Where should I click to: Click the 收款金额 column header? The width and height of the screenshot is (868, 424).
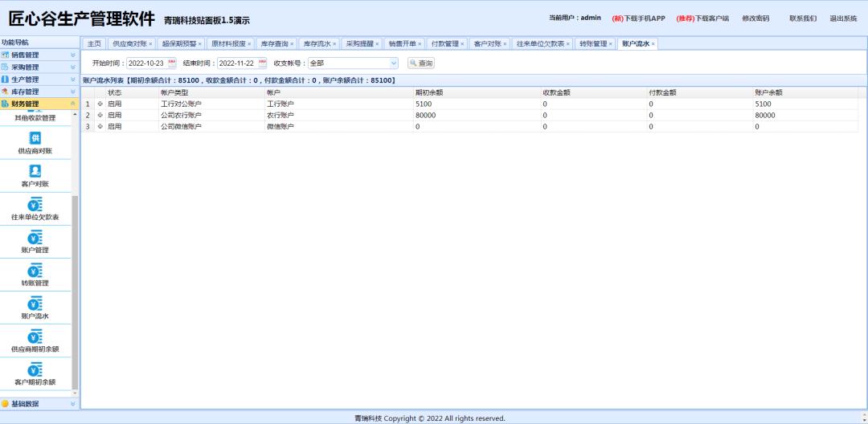click(593, 92)
